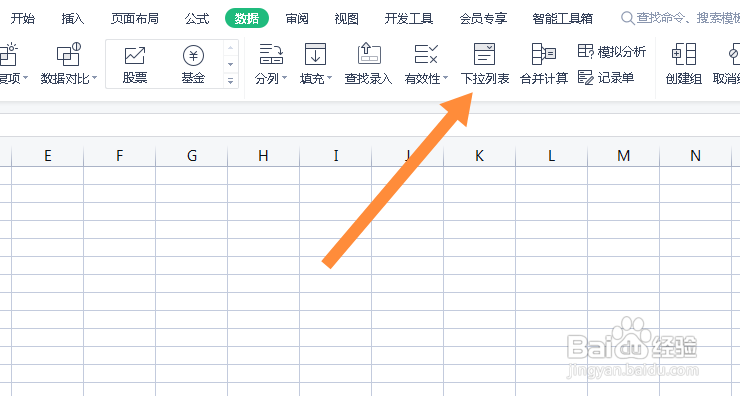Image resolution: width=740 pixels, height=396 pixels.
Task: Open 合并计算 consolidate tool
Action: click(x=544, y=64)
